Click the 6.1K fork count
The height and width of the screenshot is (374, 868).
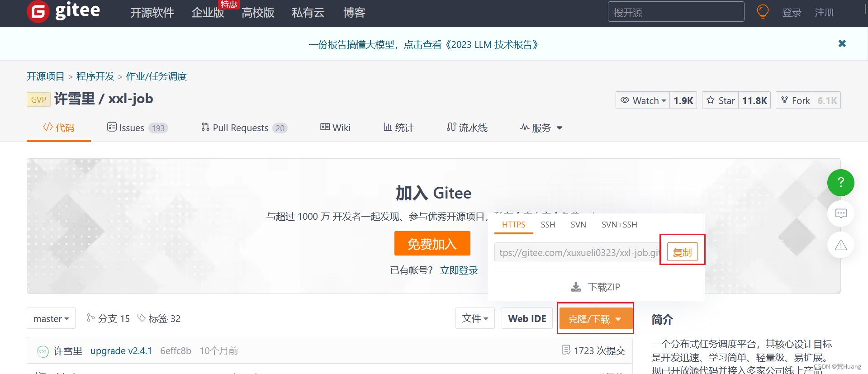point(827,100)
